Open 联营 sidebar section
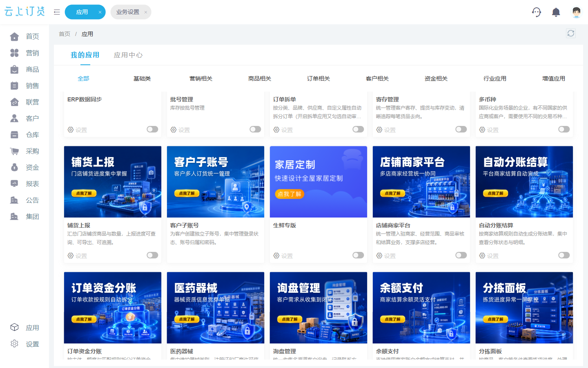Image resolution: width=588 pixels, height=368 pixels. click(24, 102)
